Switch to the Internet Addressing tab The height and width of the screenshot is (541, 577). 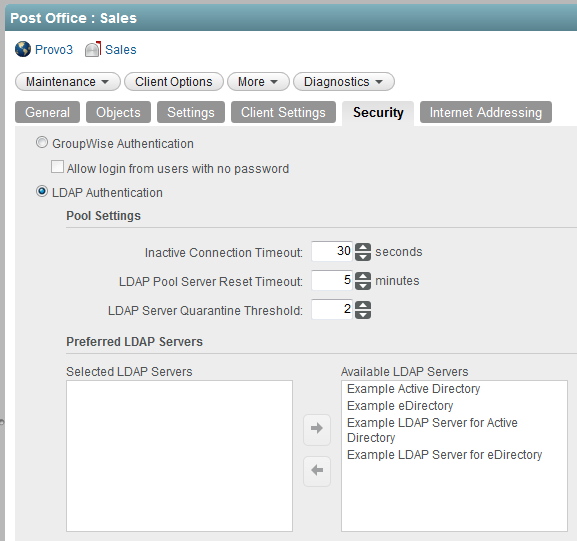pos(486,112)
